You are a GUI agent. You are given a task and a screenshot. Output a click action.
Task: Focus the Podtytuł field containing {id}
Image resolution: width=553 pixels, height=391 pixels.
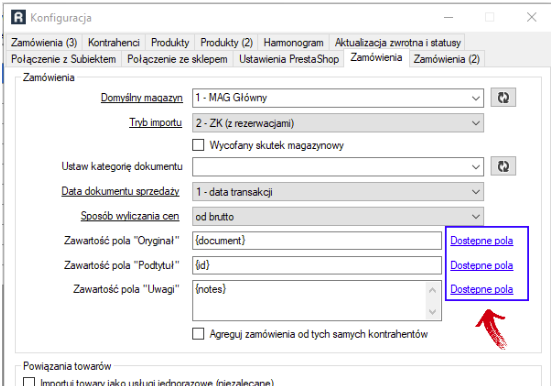click(x=317, y=265)
